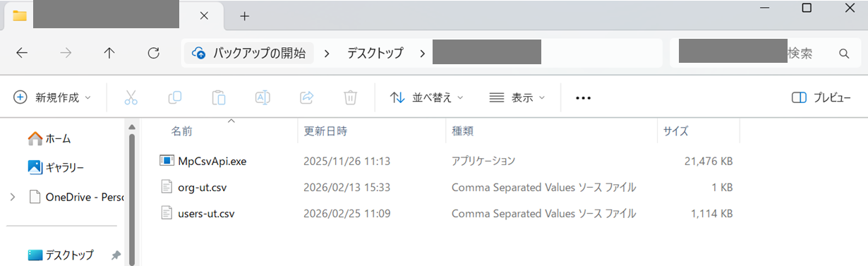Refresh the folder view

153,53
